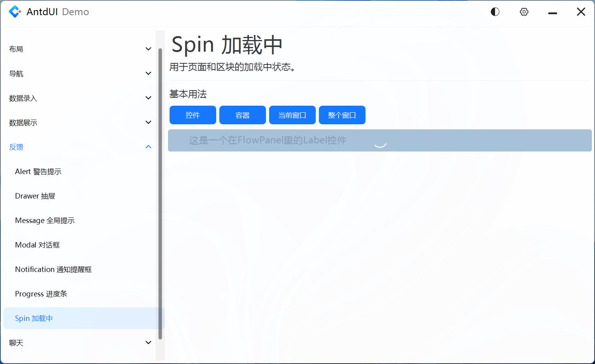
Task: Click the 当前窗口 button
Action: pos(292,115)
